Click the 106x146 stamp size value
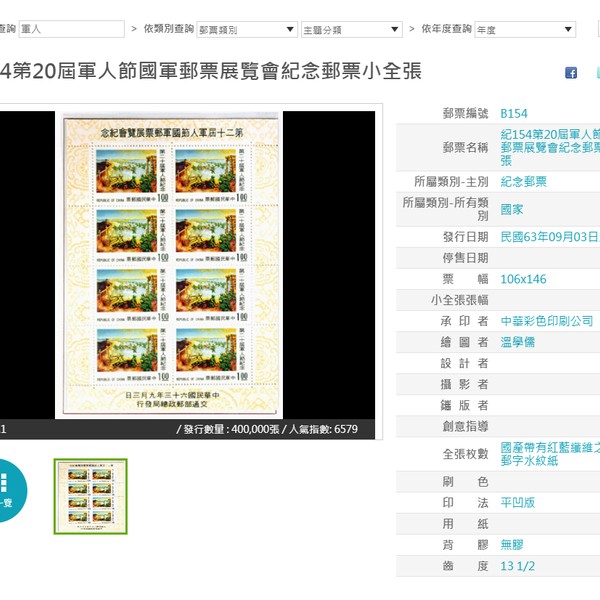Screen dimensions: 600x600 (x=523, y=279)
